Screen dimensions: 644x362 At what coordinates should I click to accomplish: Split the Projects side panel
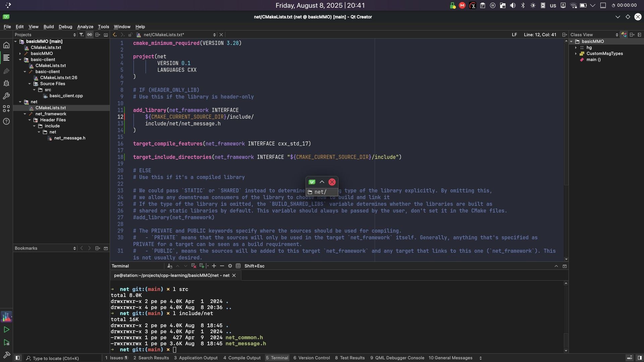tap(98, 35)
